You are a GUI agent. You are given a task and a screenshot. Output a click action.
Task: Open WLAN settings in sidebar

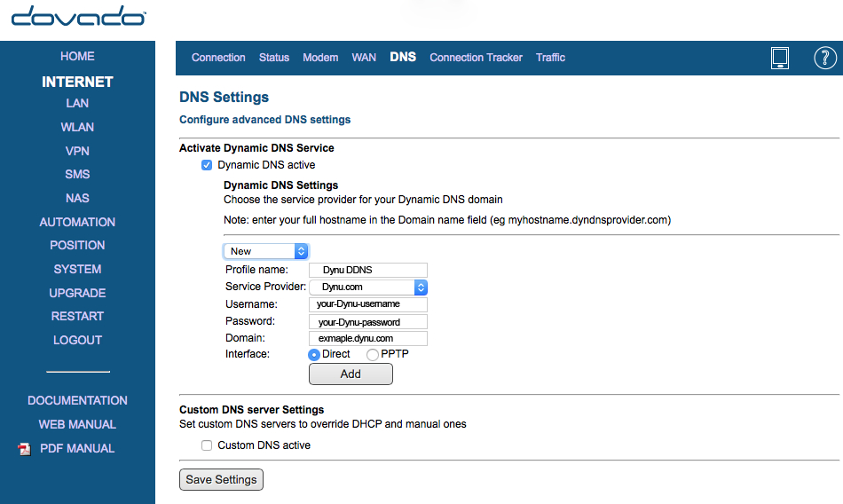77,128
